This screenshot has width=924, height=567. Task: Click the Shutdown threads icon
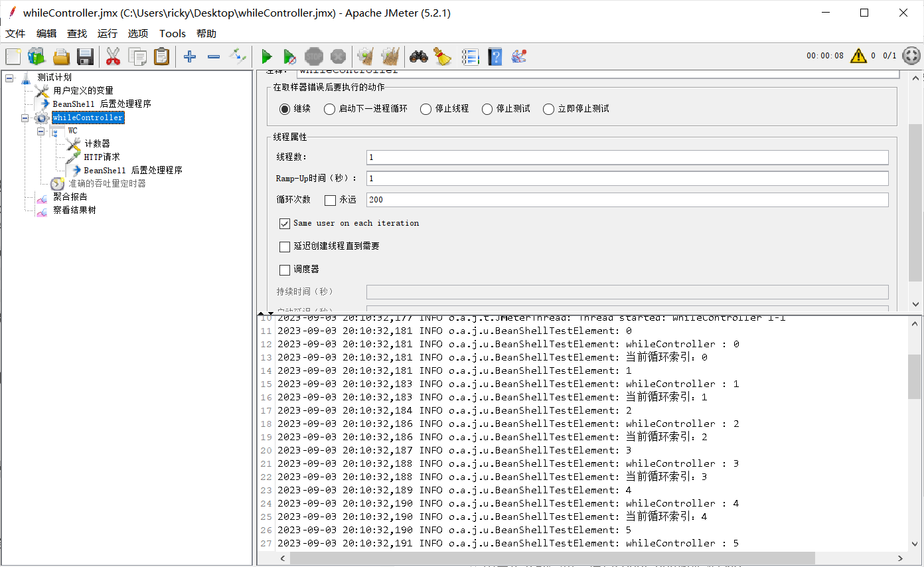pyautogui.click(x=338, y=56)
